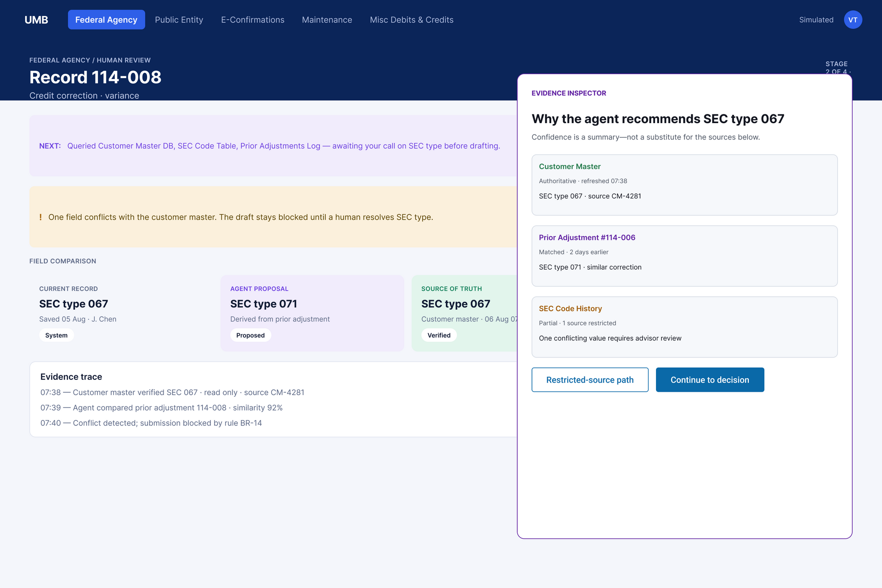Select the Agent Proposal SEC type 071 card
The height and width of the screenshot is (588, 882).
coord(312,313)
